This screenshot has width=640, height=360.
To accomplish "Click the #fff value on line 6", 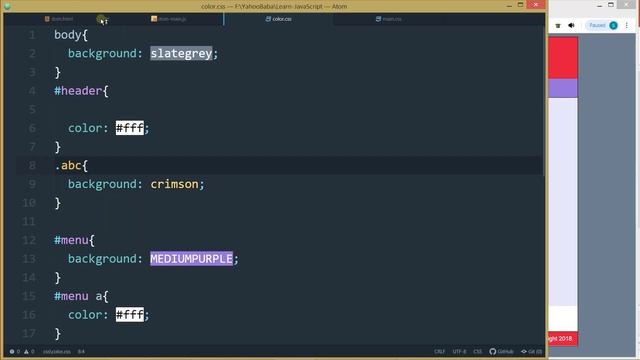I will click(130, 128).
